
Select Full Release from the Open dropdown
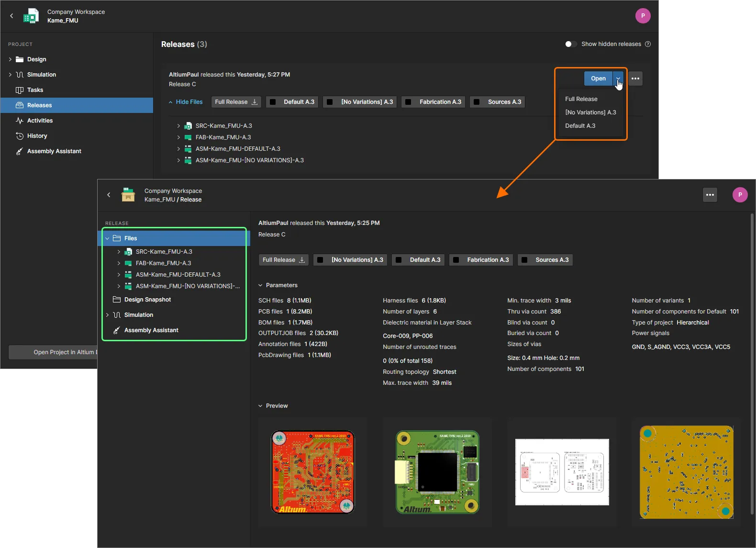point(581,99)
